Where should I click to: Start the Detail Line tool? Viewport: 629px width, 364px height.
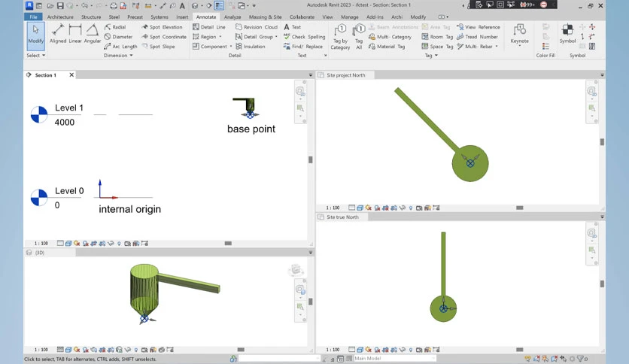[x=209, y=27]
